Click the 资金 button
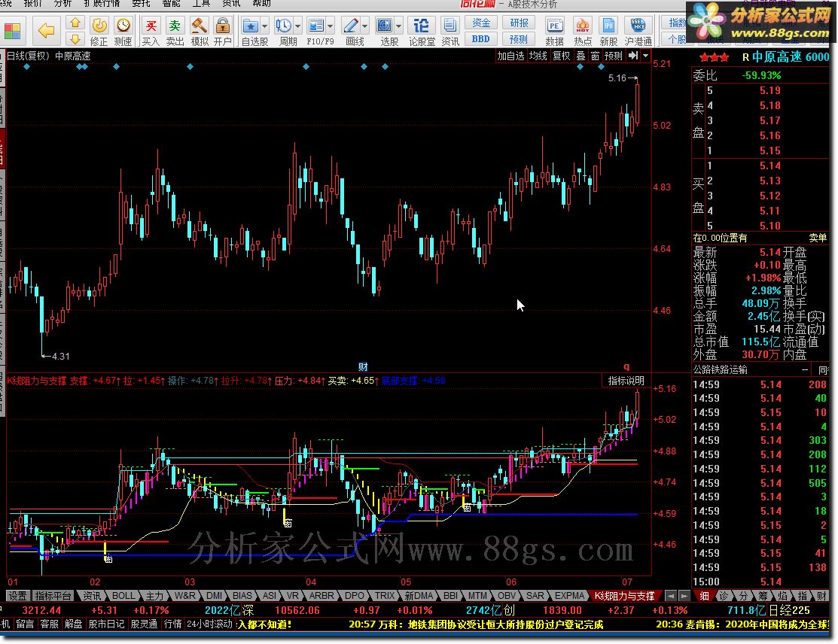The height and width of the screenshot is (644, 838). (x=481, y=23)
